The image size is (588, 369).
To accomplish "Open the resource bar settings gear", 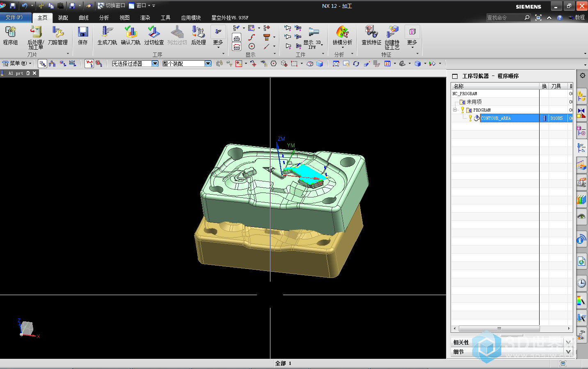I will pyautogui.click(x=582, y=76).
